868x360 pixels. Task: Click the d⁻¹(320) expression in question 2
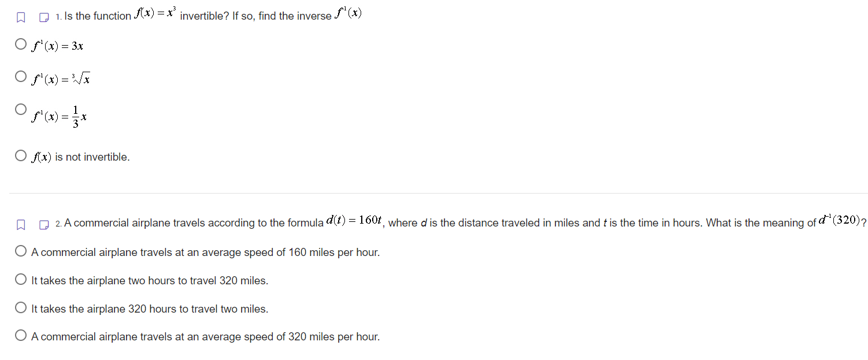click(840, 220)
